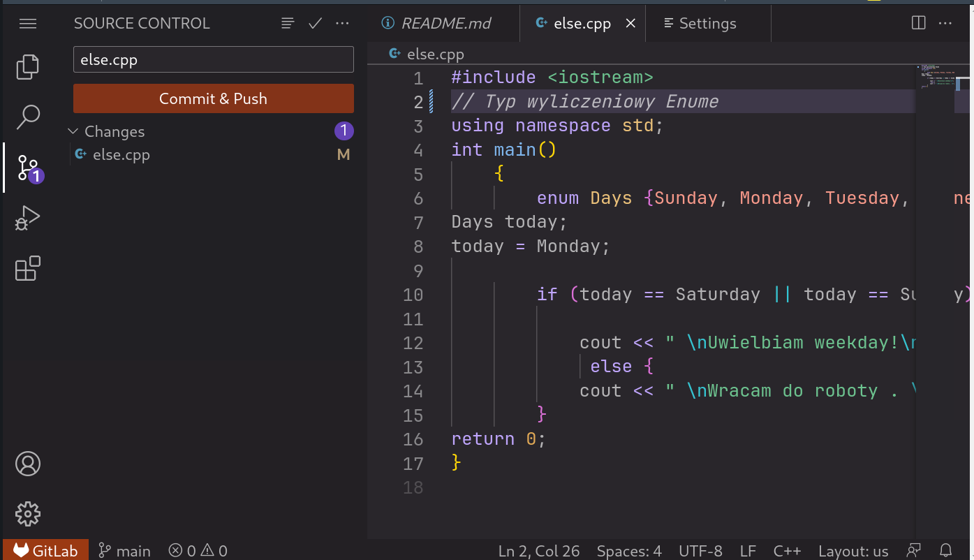Split the editor right
This screenshot has height=560, width=974.
point(919,23)
